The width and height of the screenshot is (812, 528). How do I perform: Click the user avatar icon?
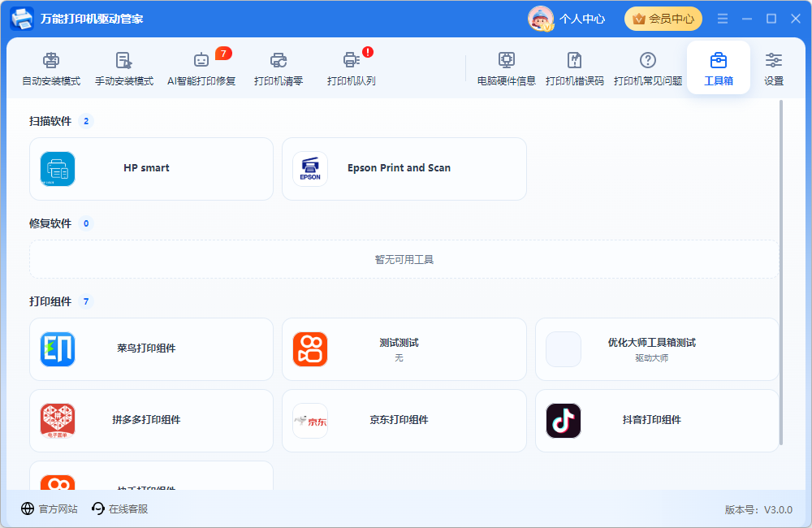(x=541, y=19)
